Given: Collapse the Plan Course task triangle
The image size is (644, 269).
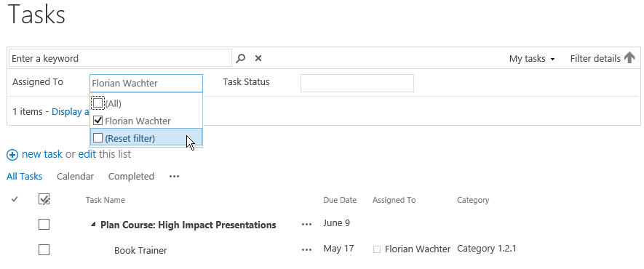Looking at the screenshot, I should point(93,225).
